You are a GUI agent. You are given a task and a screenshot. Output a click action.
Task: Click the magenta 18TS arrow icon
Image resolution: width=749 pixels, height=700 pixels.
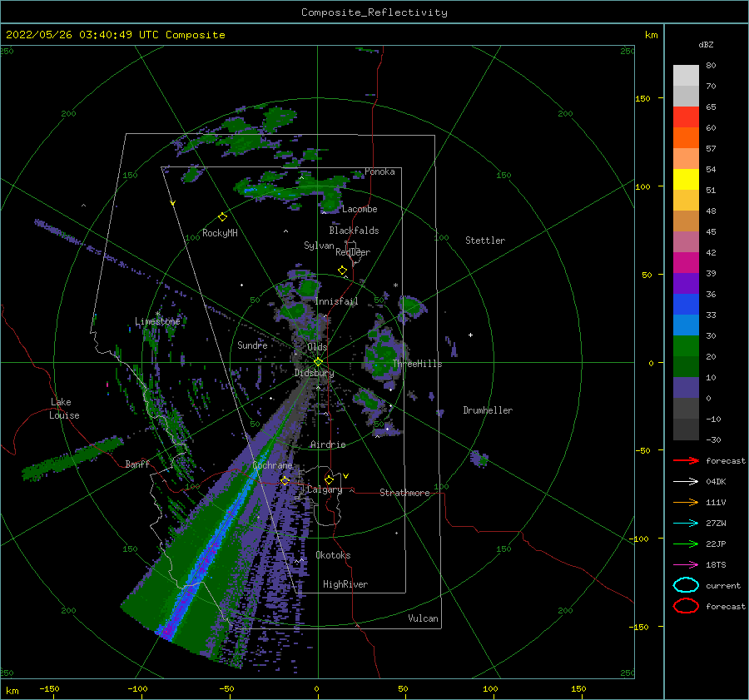686,565
